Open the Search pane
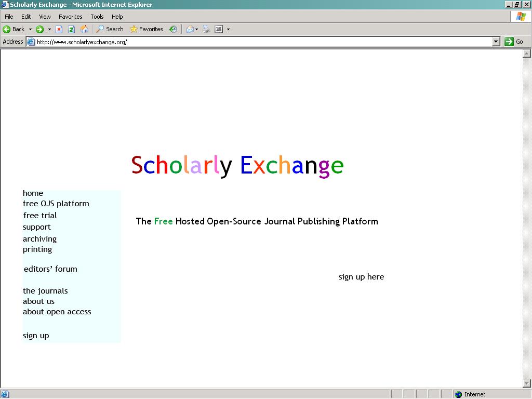Screen dimensions: 532x399 click(110, 29)
